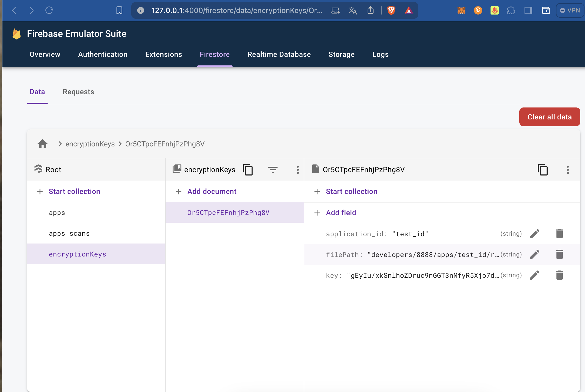Copy encryptionKeys collection path

(x=248, y=170)
